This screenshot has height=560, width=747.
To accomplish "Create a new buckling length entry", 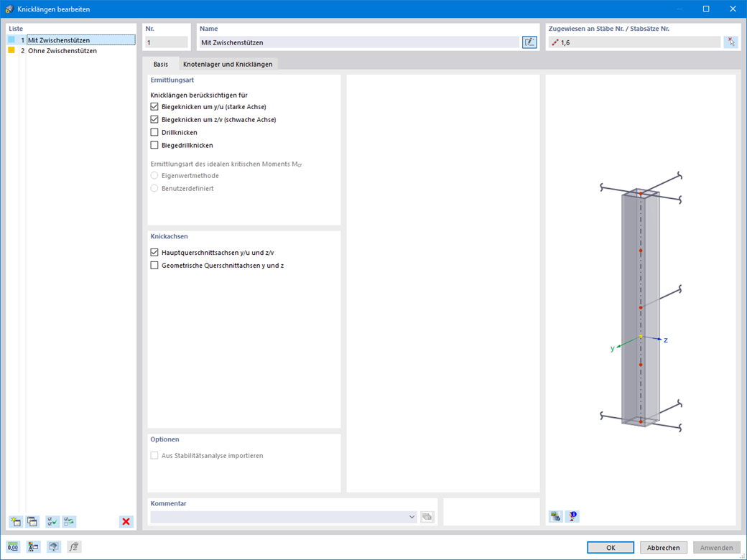I will (x=14, y=521).
